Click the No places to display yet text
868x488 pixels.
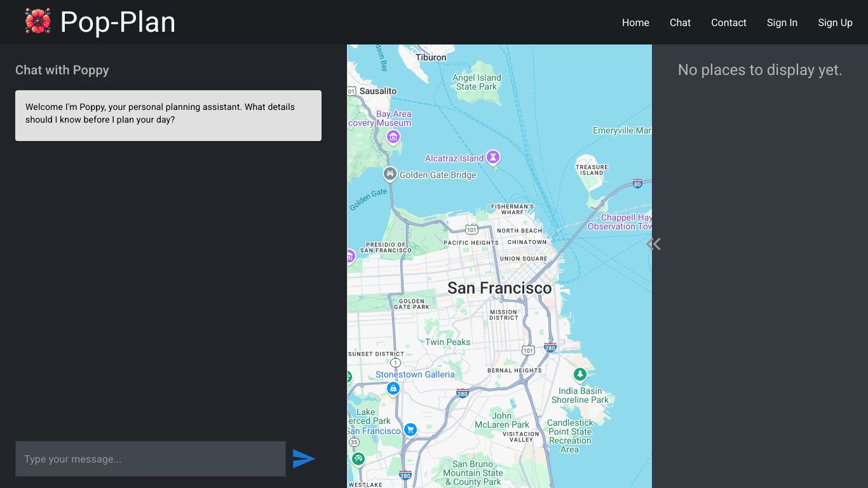point(760,70)
